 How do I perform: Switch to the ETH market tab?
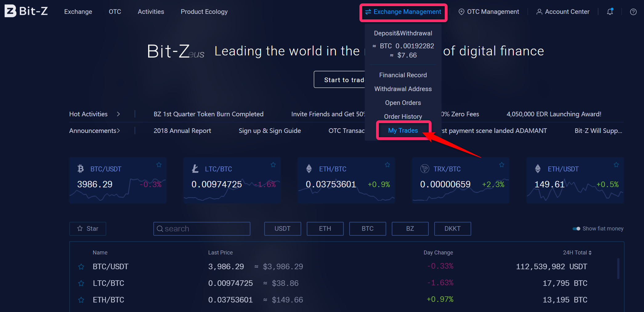[x=325, y=229]
